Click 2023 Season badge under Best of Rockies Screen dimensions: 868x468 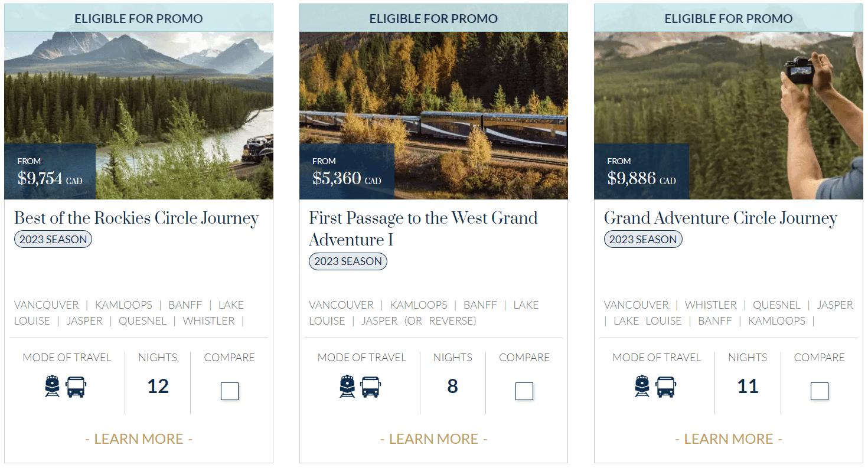(53, 240)
